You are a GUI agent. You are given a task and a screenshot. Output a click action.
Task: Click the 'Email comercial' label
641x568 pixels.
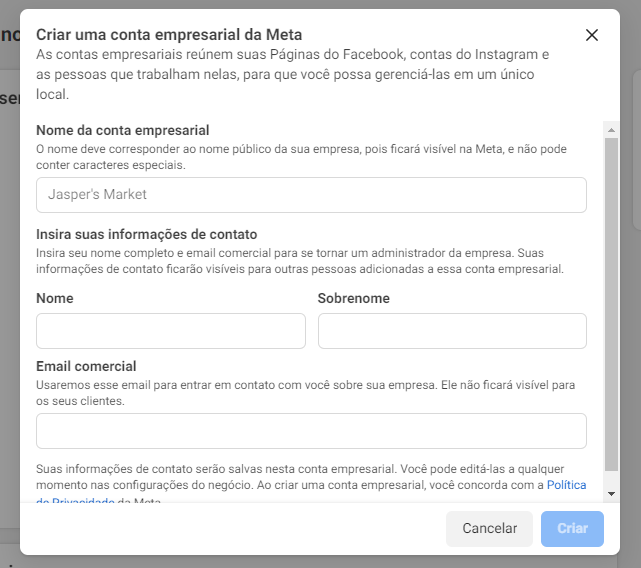86,366
